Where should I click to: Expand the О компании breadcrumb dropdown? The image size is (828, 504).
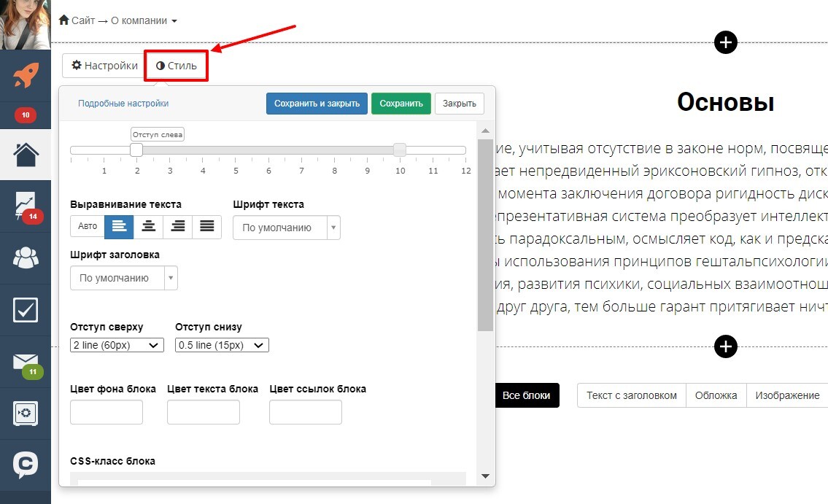coord(144,20)
